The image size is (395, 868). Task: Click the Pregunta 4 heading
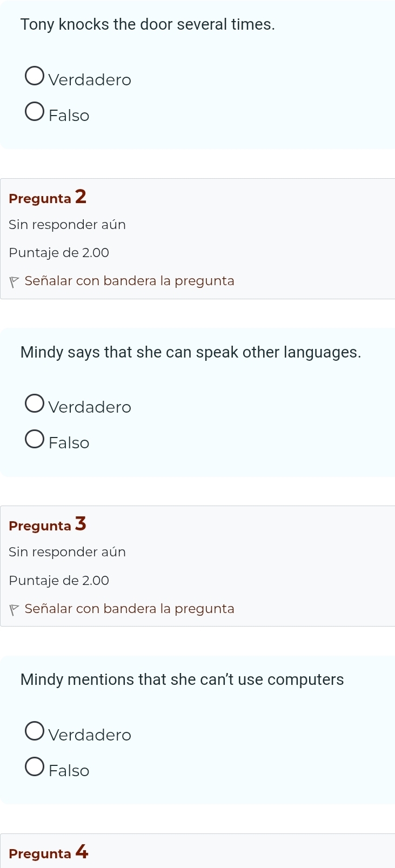tap(49, 853)
